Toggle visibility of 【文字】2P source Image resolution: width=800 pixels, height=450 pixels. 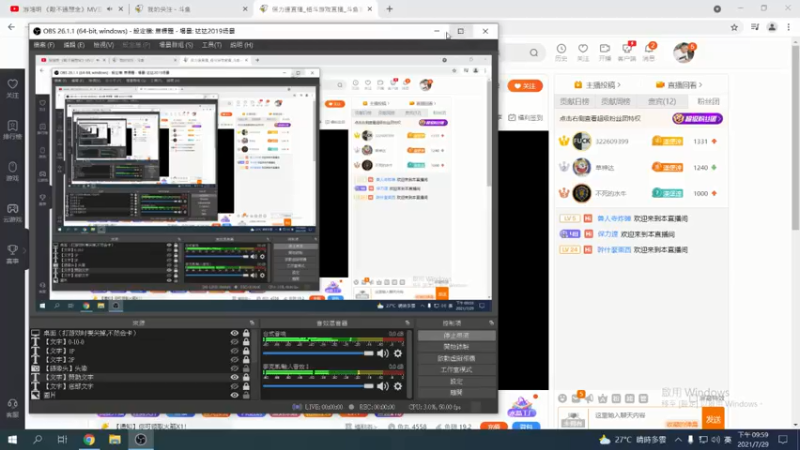(x=234, y=360)
